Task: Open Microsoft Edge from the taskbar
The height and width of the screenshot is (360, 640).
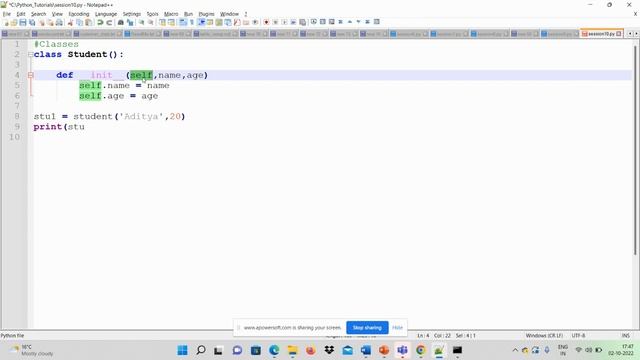Action: click(x=274, y=350)
